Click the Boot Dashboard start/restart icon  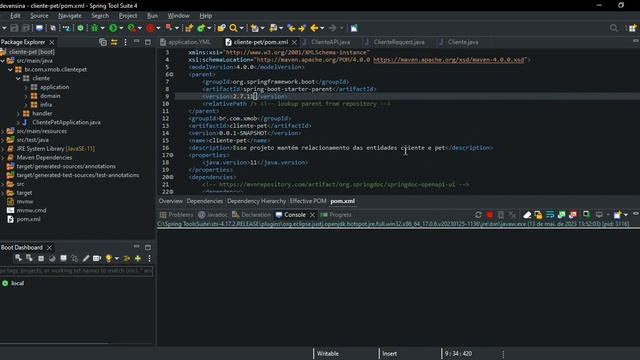(18, 258)
